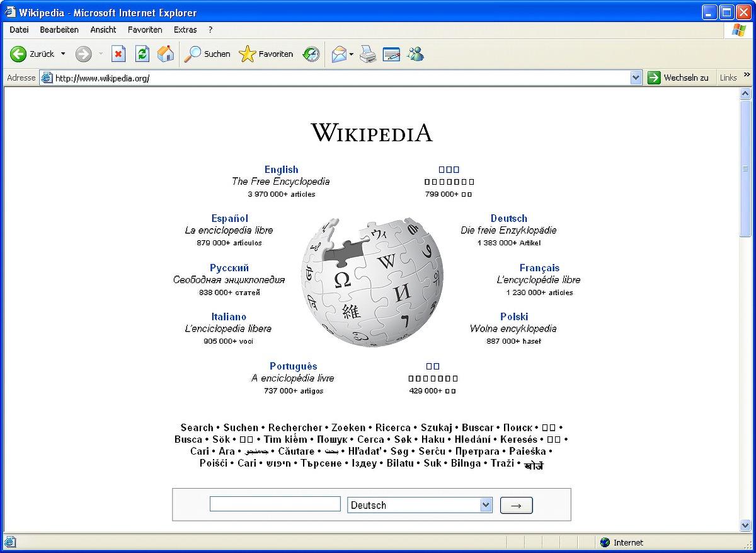Click the red Stop loading icon
756x553 pixels.
[118, 54]
